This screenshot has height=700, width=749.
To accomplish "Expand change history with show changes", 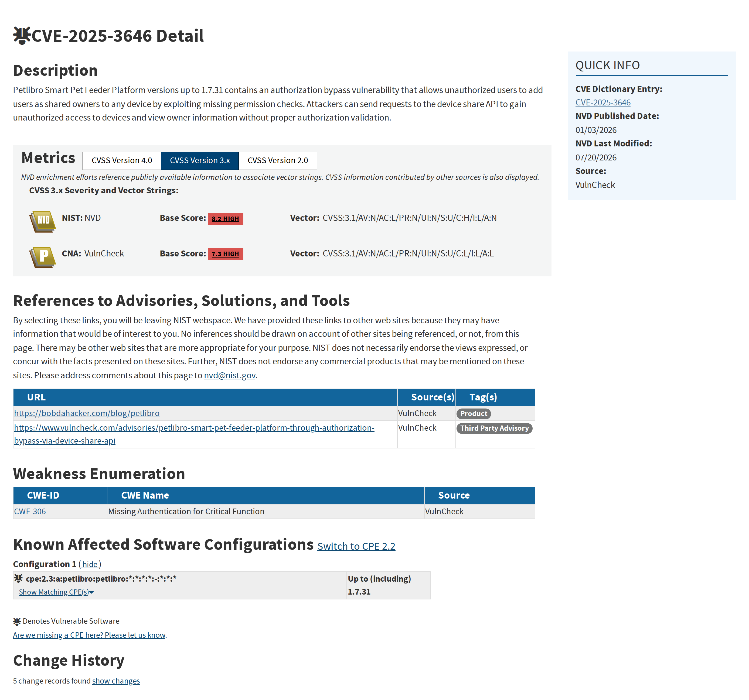I will tap(116, 681).
